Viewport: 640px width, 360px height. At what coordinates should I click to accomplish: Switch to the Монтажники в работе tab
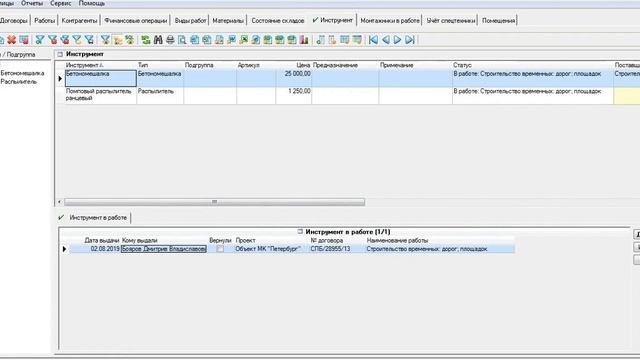click(390, 20)
